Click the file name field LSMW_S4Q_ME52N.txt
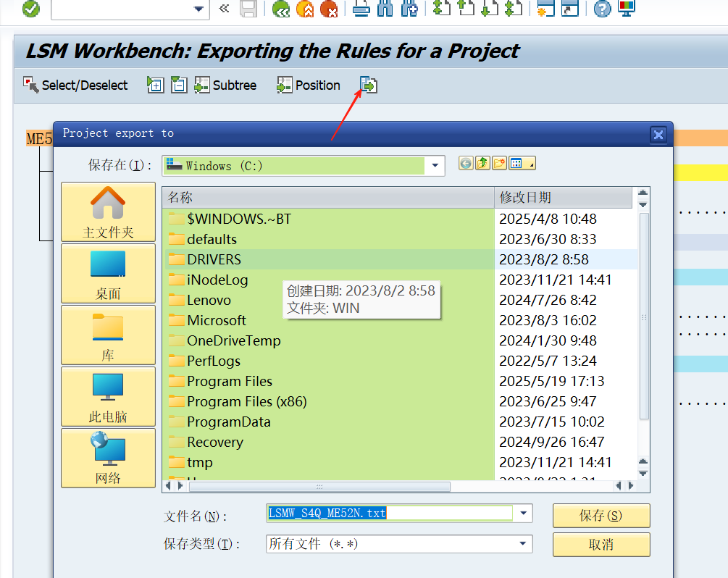 [390, 513]
